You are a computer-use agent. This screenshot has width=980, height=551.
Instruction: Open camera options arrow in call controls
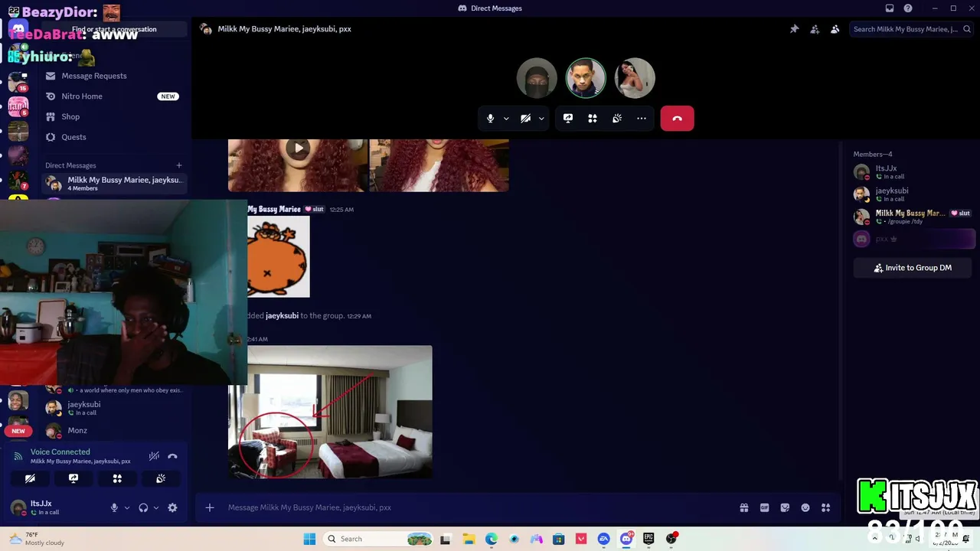click(x=541, y=119)
